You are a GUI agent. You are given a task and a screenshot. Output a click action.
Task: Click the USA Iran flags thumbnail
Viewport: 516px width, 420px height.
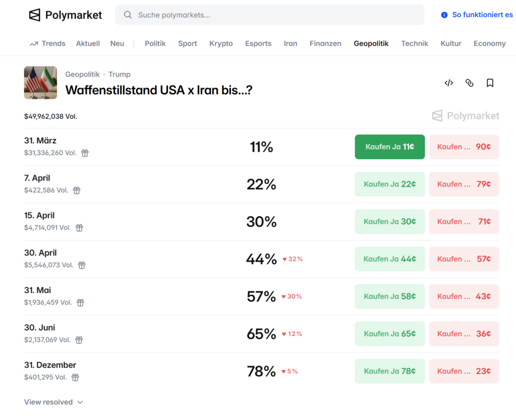click(x=40, y=83)
